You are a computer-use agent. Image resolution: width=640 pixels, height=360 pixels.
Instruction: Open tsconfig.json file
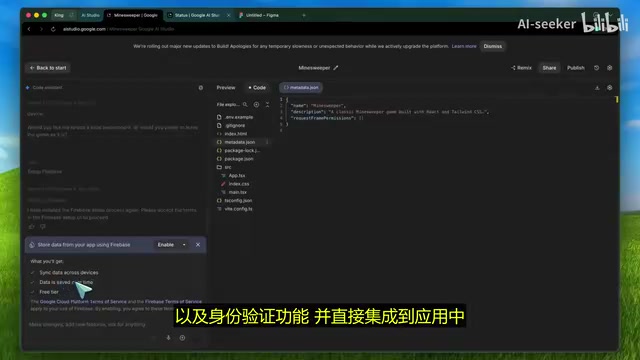coord(238,201)
